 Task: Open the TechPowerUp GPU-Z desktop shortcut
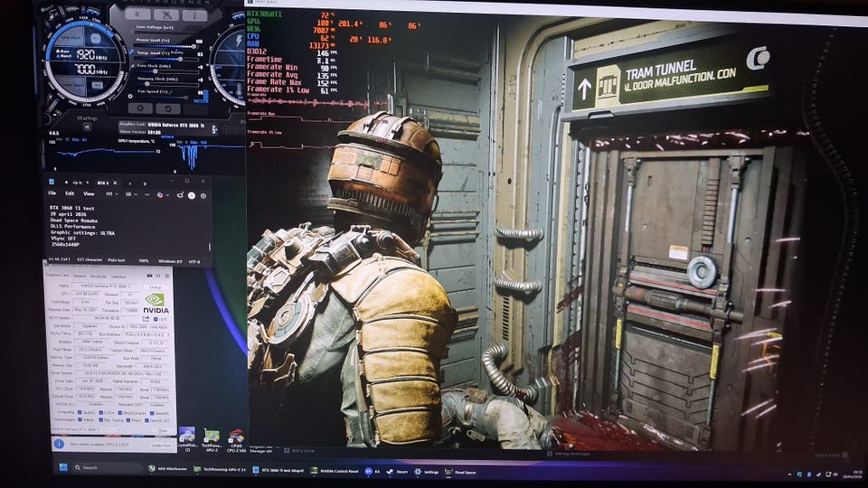[212, 440]
